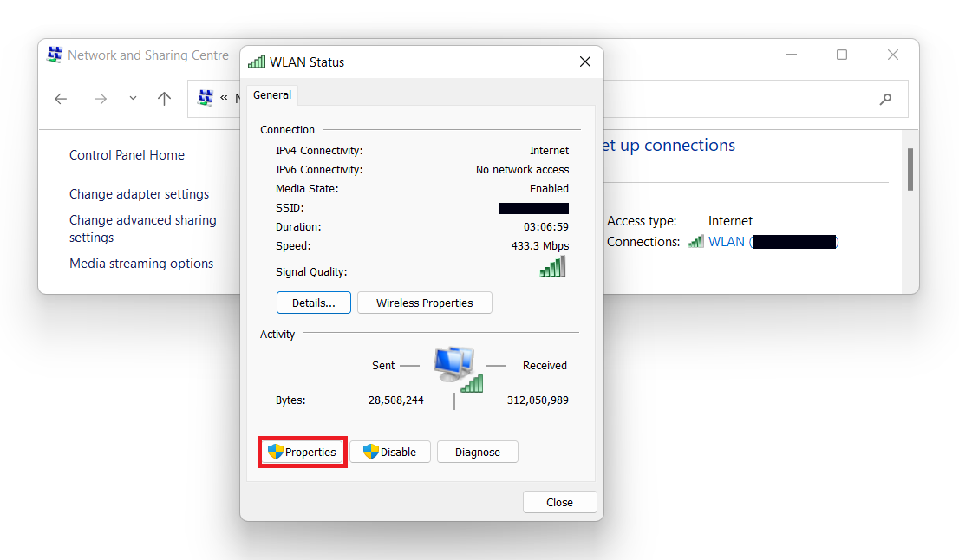Click the Forward navigation arrow

(101, 99)
